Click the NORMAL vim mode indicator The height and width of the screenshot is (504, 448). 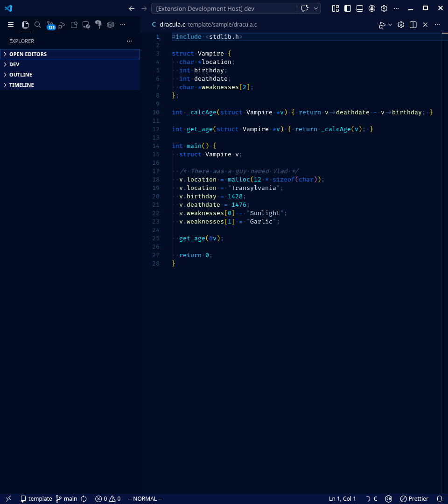coord(145,498)
